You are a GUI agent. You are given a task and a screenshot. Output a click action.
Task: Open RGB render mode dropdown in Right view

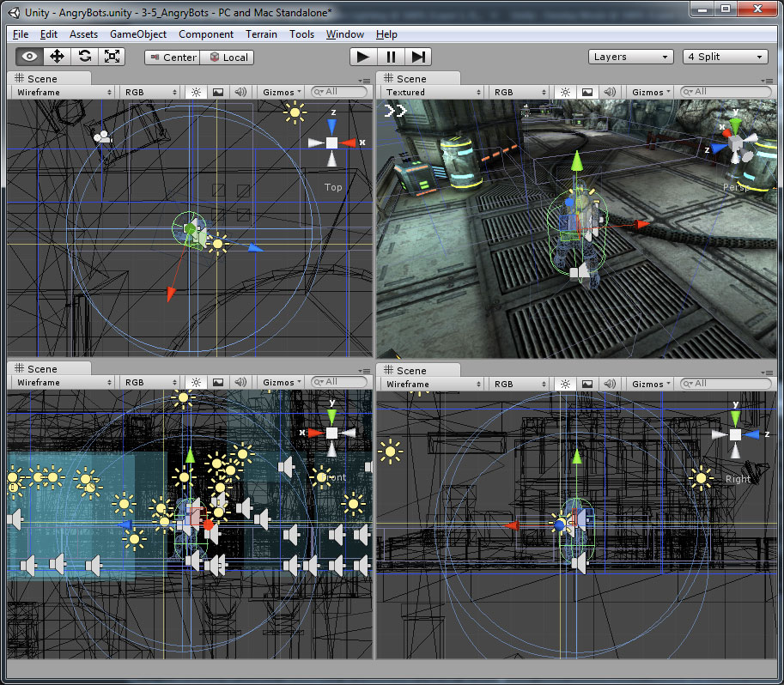[x=519, y=384]
